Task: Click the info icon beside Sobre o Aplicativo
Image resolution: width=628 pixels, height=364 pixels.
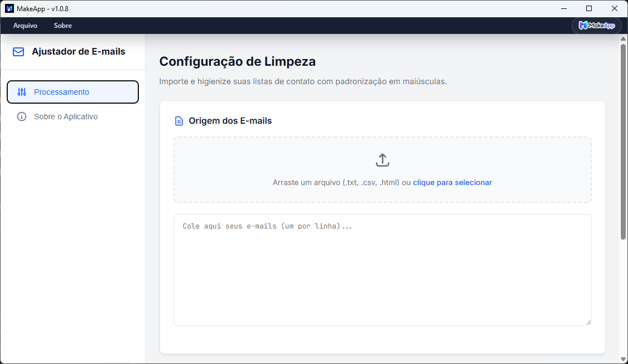Action: coord(22,117)
